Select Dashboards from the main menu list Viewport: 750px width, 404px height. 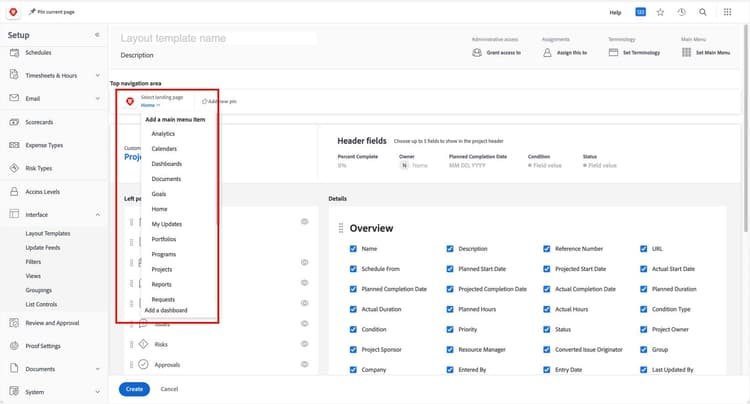166,164
